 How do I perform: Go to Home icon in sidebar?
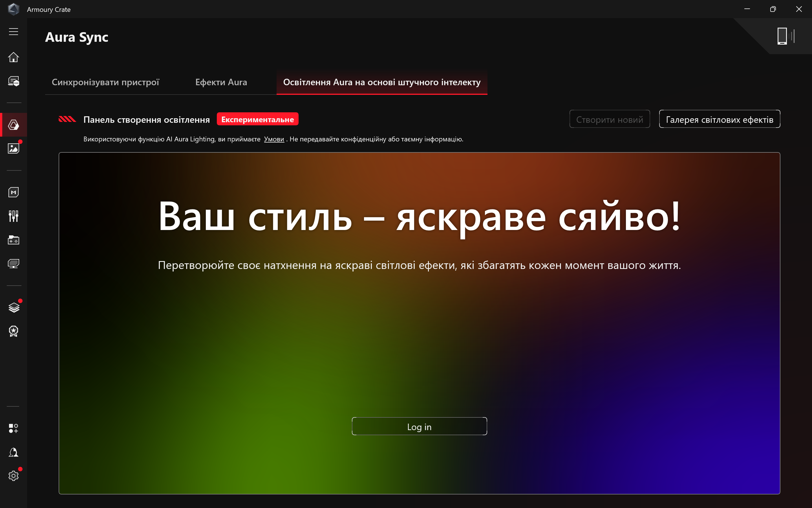(x=14, y=57)
